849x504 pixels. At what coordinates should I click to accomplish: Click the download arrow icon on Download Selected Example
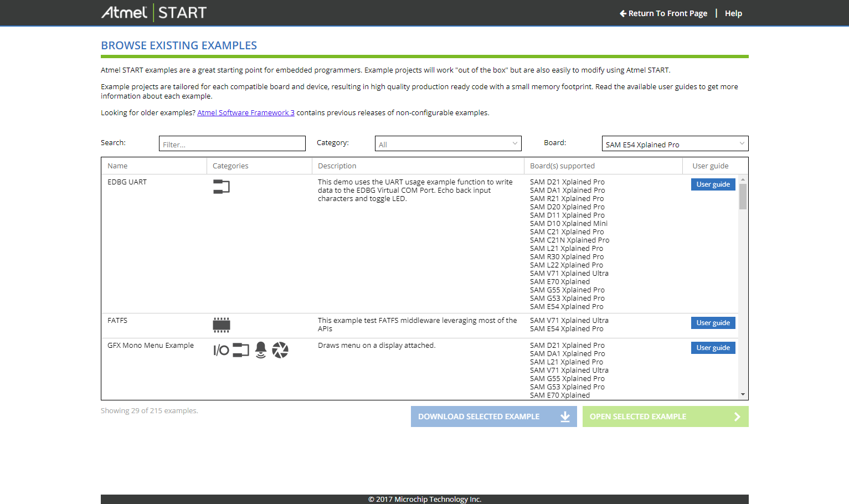[x=565, y=416]
